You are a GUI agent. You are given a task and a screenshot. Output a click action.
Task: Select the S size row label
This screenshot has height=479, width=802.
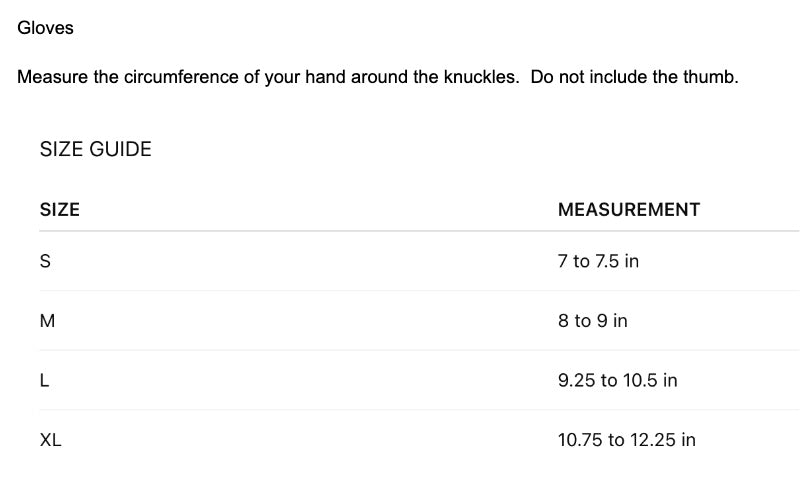pyautogui.click(x=45, y=262)
